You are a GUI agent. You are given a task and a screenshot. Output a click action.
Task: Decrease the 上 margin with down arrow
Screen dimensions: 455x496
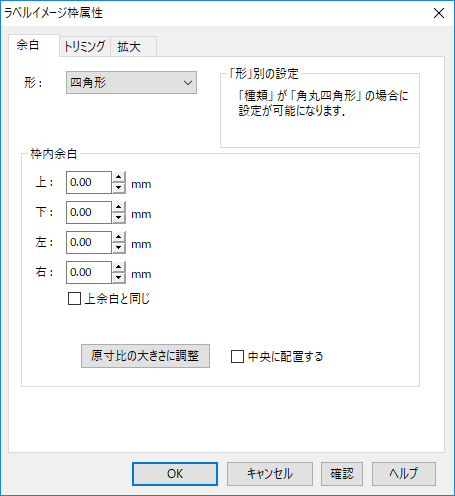click(119, 188)
